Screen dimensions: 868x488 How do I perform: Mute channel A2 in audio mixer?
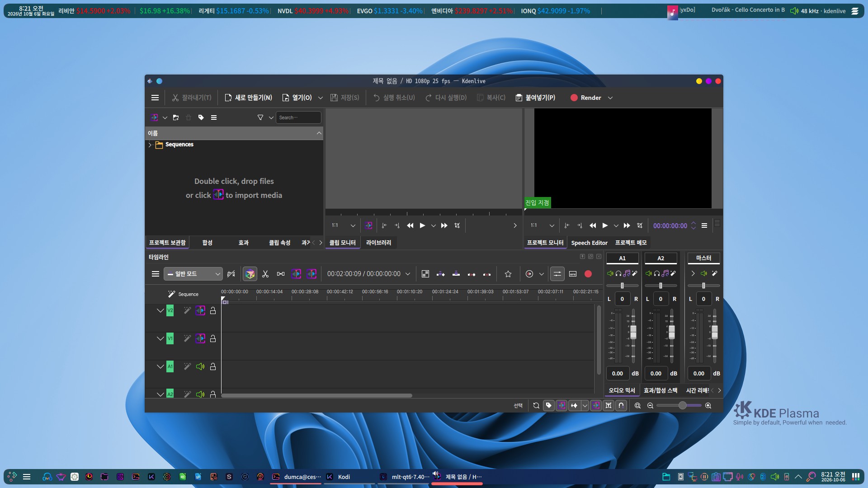point(649,273)
